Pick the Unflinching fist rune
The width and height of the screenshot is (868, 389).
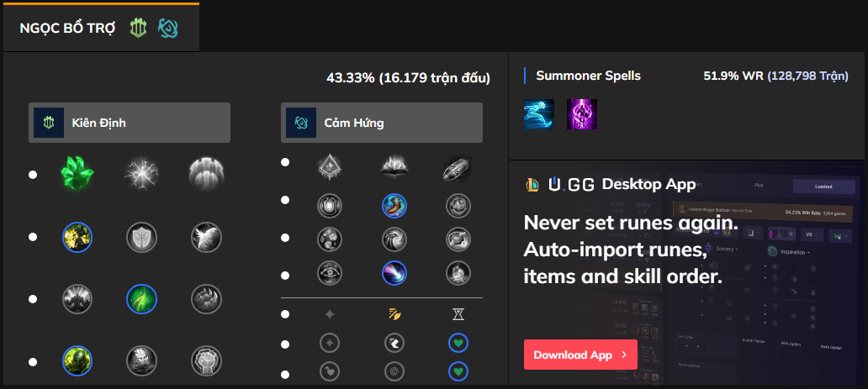tap(205, 361)
